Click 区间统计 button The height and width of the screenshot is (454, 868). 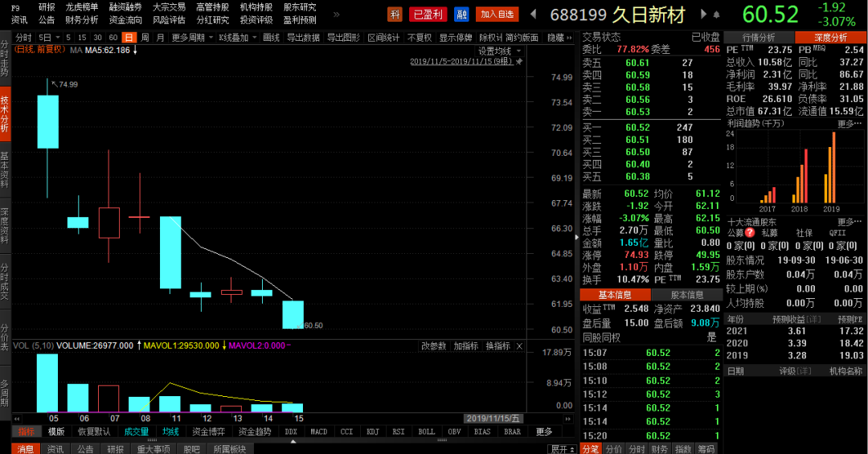(383, 38)
